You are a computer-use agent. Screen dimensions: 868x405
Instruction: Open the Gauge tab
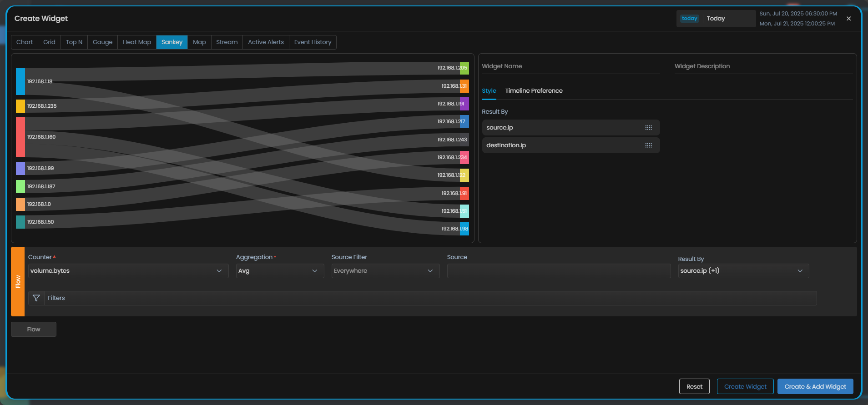(x=102, y=42)
